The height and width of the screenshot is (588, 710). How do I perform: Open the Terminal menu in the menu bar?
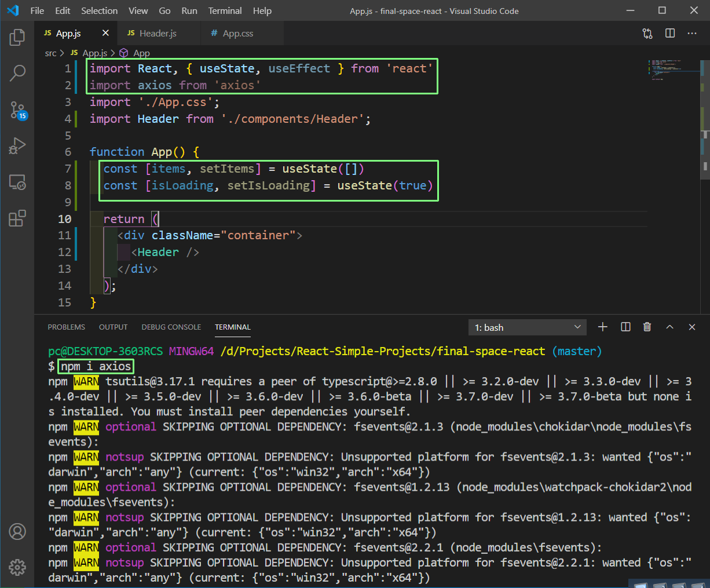[x=225, y=10]
